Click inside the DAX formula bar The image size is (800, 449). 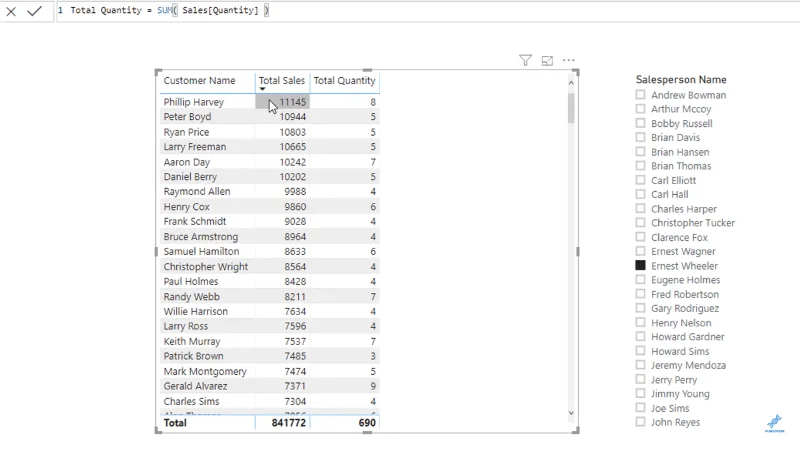coord(428,11)
